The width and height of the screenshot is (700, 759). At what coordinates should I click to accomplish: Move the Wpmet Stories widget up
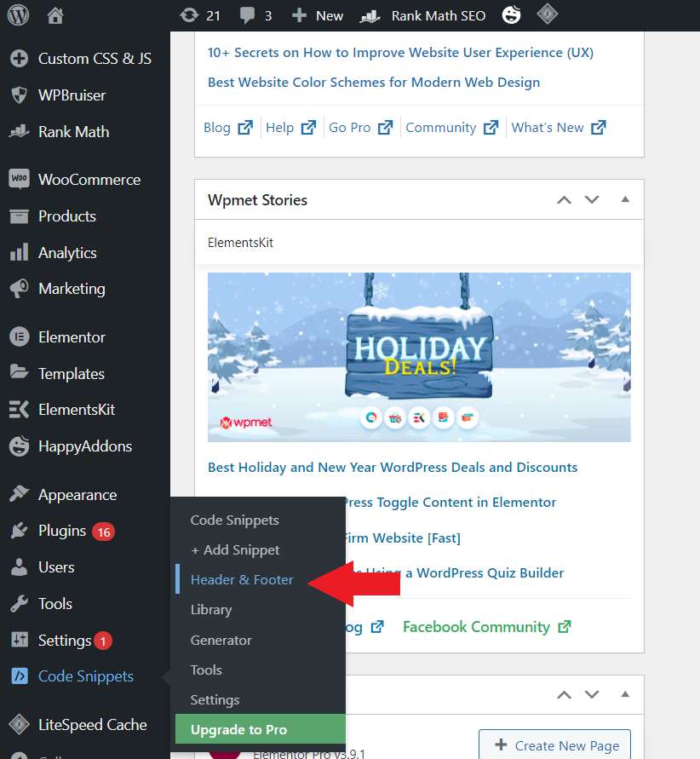click(564, 199)
